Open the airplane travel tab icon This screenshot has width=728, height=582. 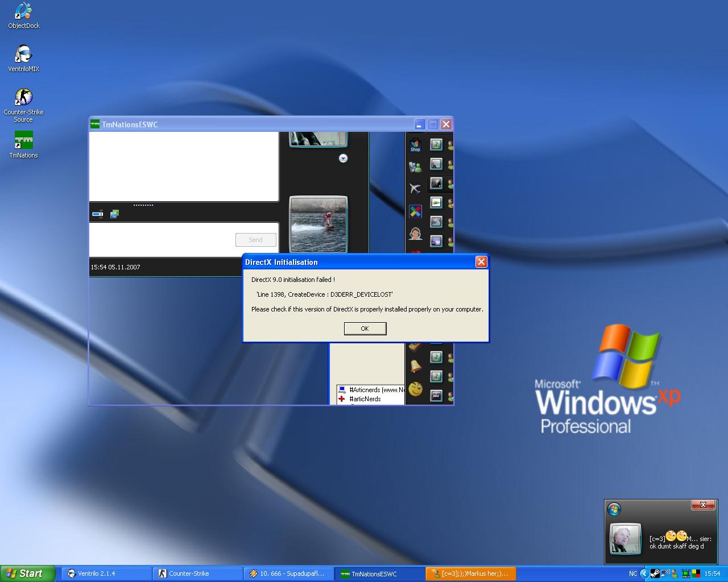click(x=415, y=188)
